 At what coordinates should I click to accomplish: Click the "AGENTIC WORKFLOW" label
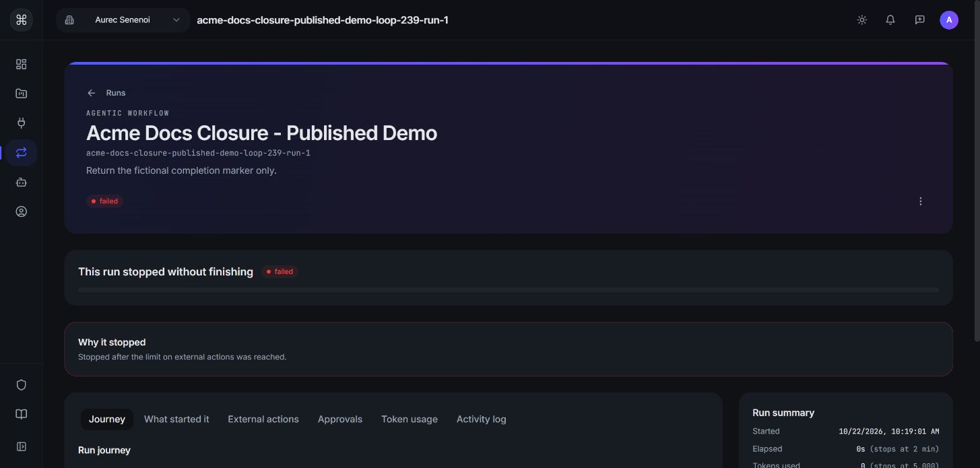pos(128,113)
